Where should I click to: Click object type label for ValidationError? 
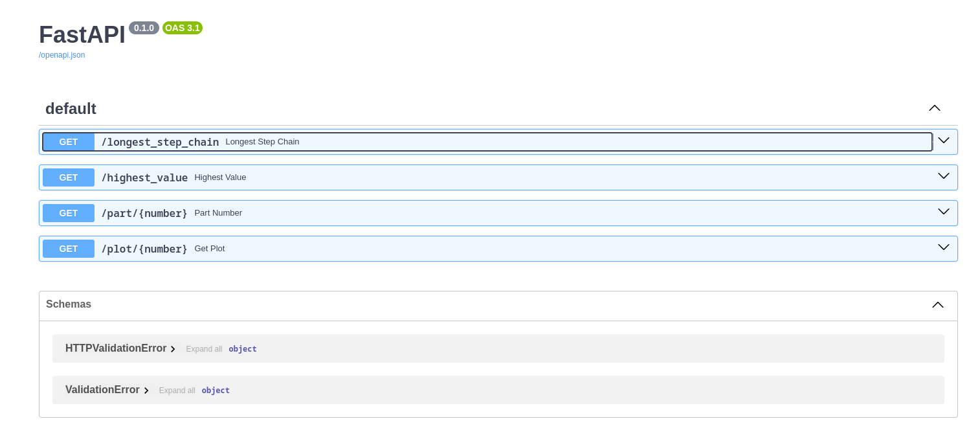click(216, 391)
